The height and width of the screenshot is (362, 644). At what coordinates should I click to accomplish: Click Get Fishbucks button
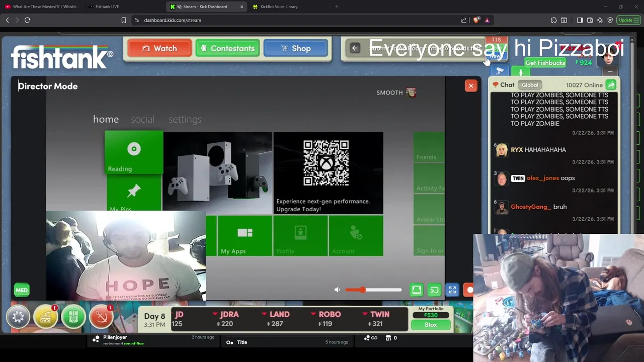(545, 63)
